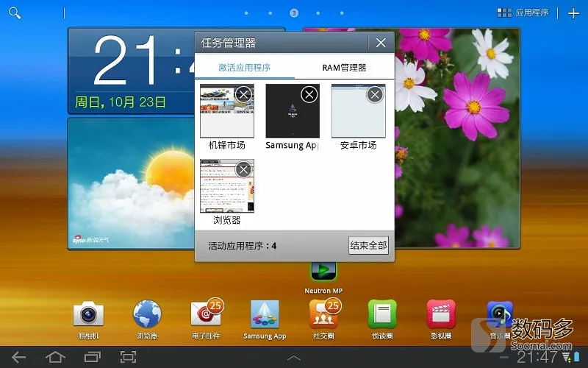Click the date 周日, 10月 23日
The height and width of the screenshot is (368, 588).
click(121, 102)
